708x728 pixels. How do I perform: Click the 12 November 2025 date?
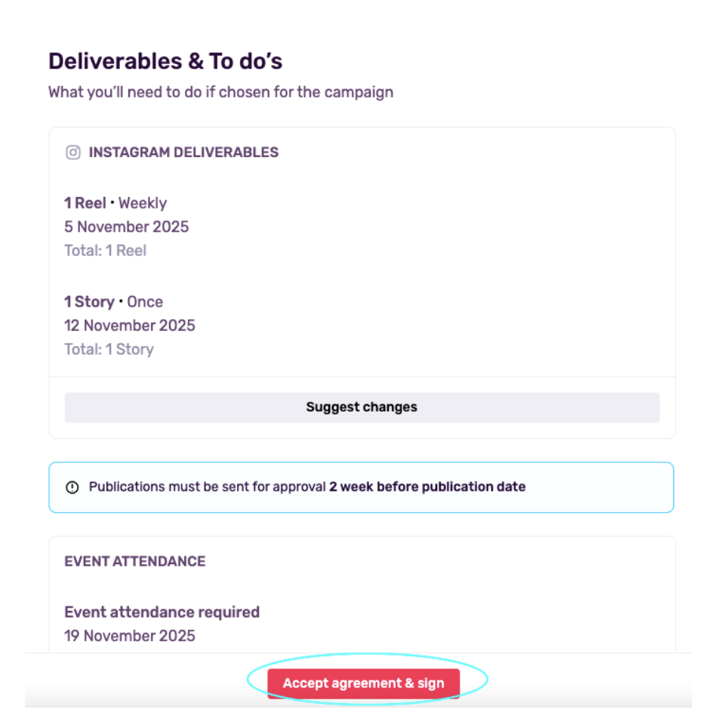(x=130, y=325)
